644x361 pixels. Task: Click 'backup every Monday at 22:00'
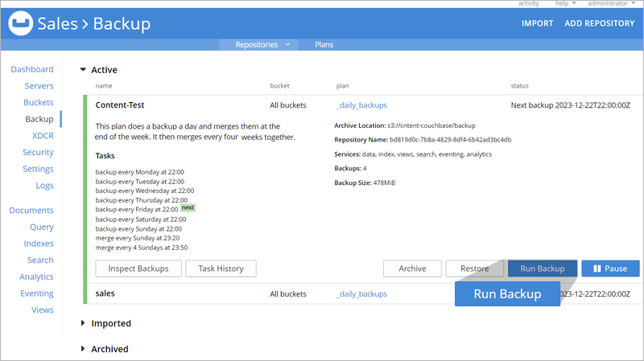pyautogui.click(x=139, y=172)
